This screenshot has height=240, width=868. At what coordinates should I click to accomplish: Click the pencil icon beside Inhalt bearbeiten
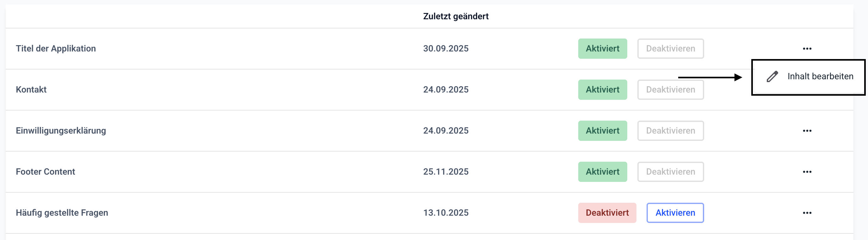coord(772,77)
